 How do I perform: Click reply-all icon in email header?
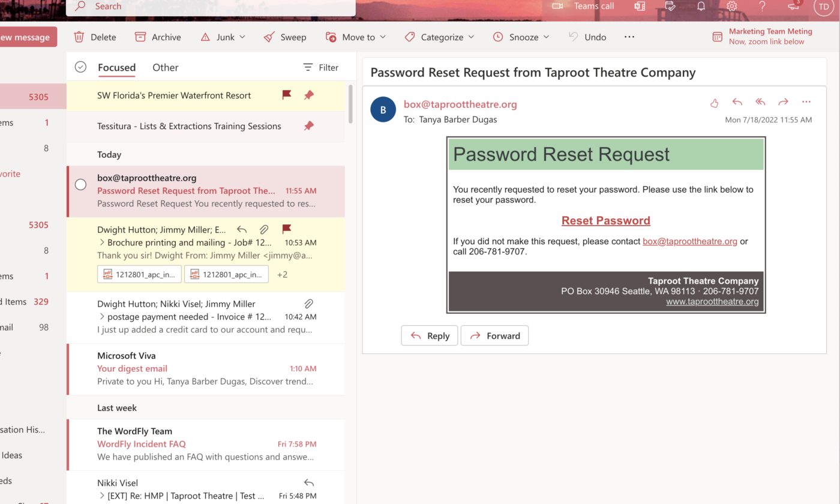point(760,102)
